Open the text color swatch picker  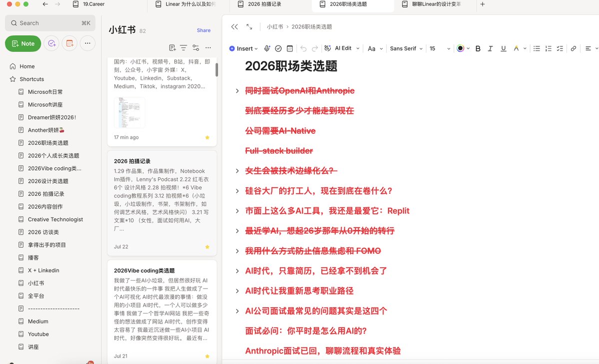(460, 48)
